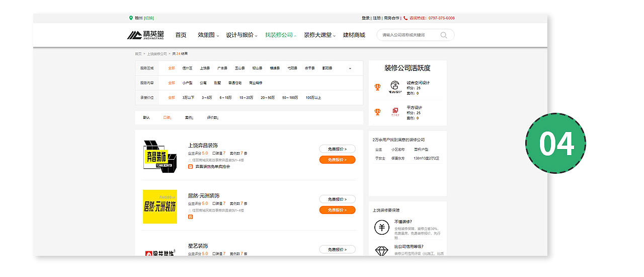
Task: Open the 平方设计 logo icon
Action: [x=394, y=111]
